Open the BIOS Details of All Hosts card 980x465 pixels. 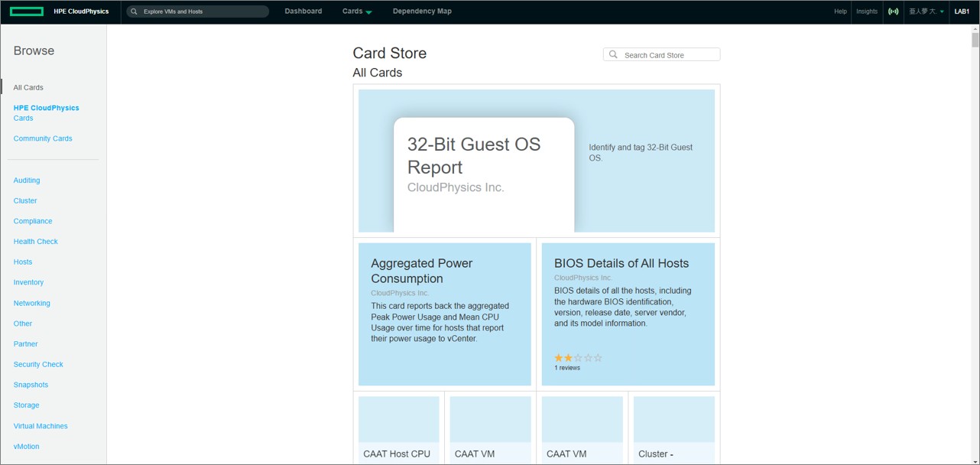click(x=628, y=314)
